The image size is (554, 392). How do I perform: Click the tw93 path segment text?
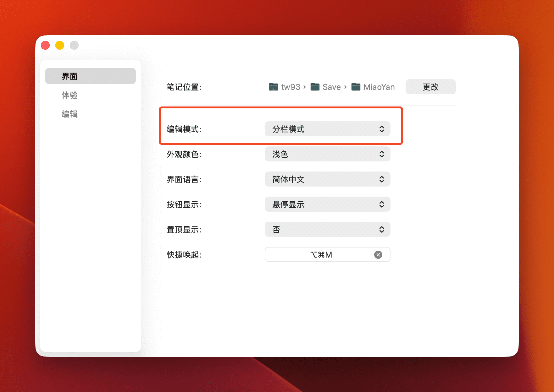tap(291, 87)
